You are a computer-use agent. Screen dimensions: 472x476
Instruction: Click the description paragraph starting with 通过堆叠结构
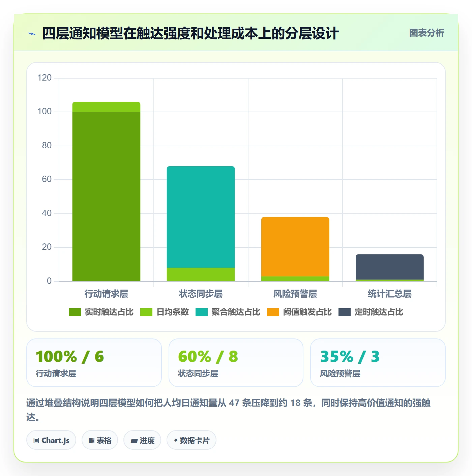tap(229, 410)
